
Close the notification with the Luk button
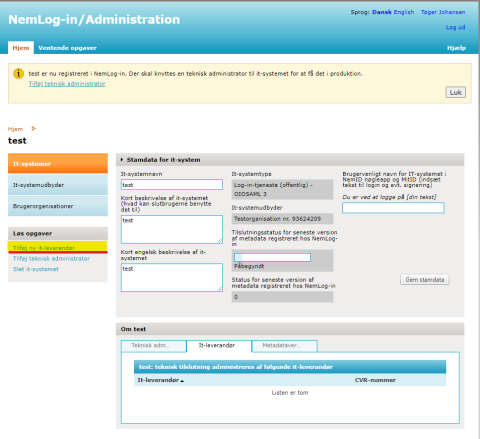(x=456, y=92)
